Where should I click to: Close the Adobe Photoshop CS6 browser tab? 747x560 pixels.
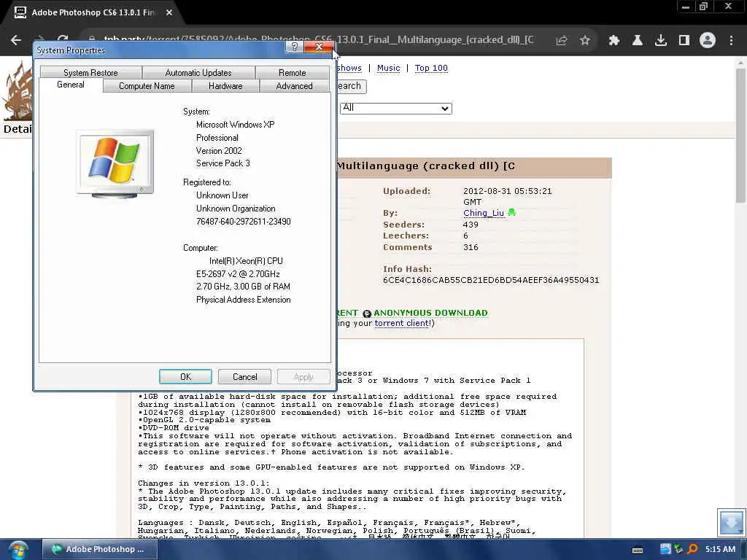(x=169, y=13)
